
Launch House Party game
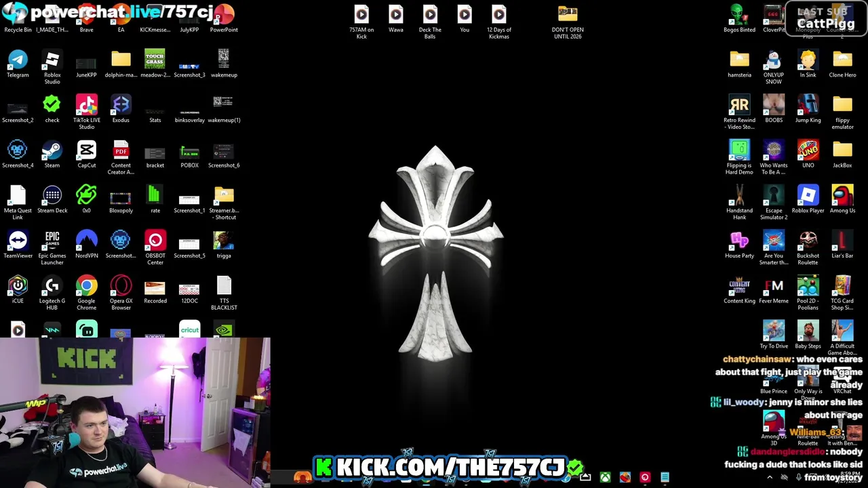pyautogui.click(x=739, y=245)
